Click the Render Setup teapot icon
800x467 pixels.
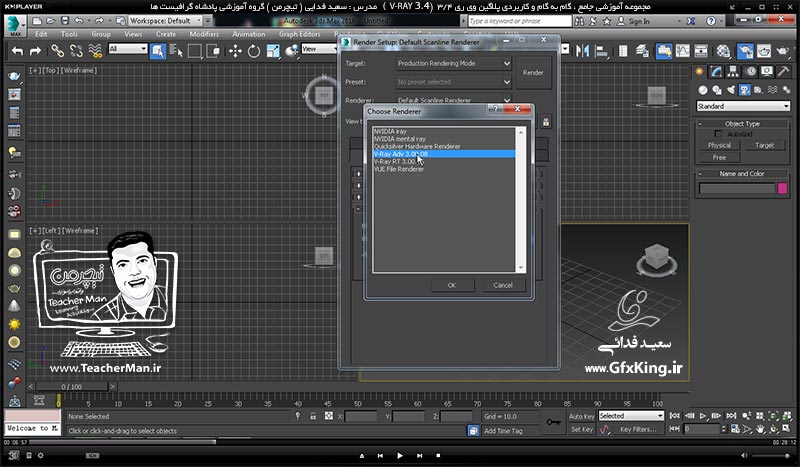745,51
